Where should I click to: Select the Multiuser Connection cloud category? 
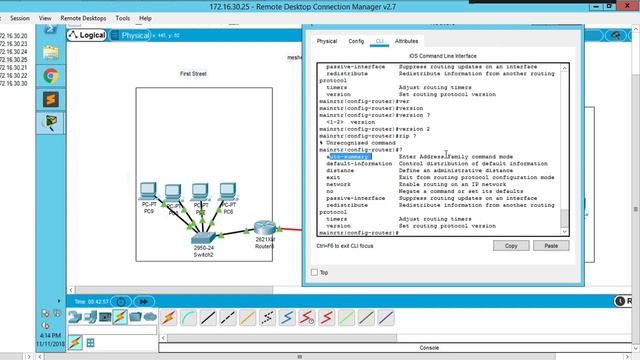pyautogui.click(x=150, y=317)
